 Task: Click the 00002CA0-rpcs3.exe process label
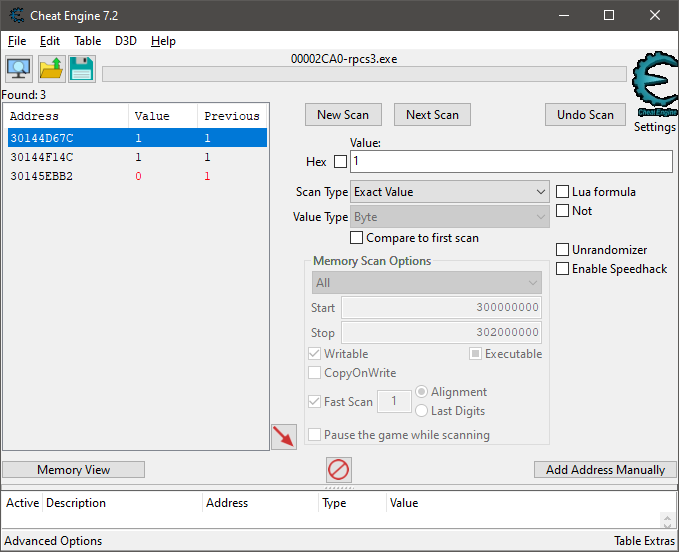tap(344, 59)
